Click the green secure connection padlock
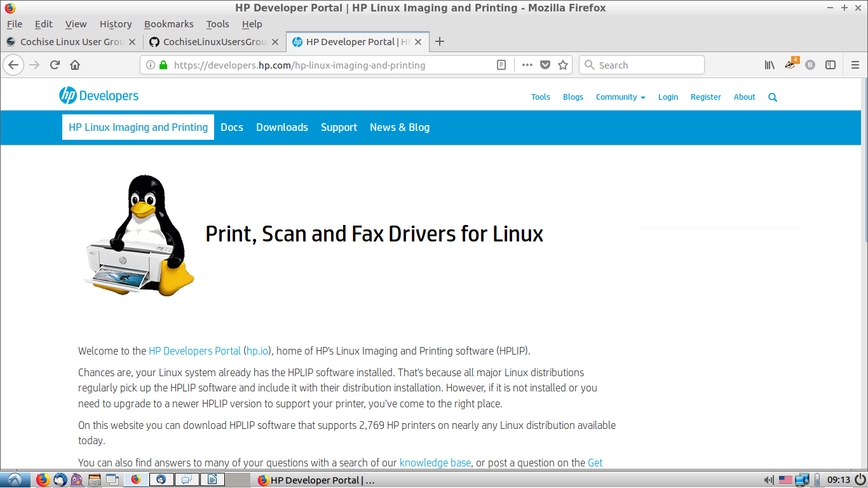868x488 pixels. tap(163, 65)
